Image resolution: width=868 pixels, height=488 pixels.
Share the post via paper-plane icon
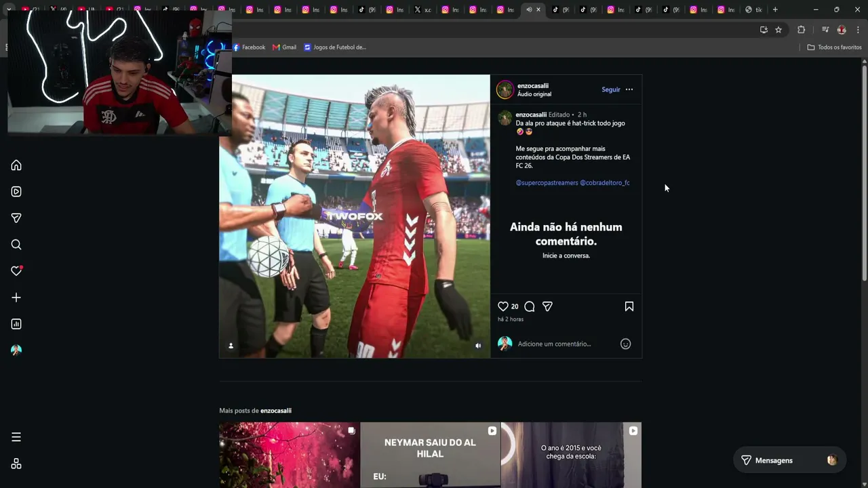547,306
